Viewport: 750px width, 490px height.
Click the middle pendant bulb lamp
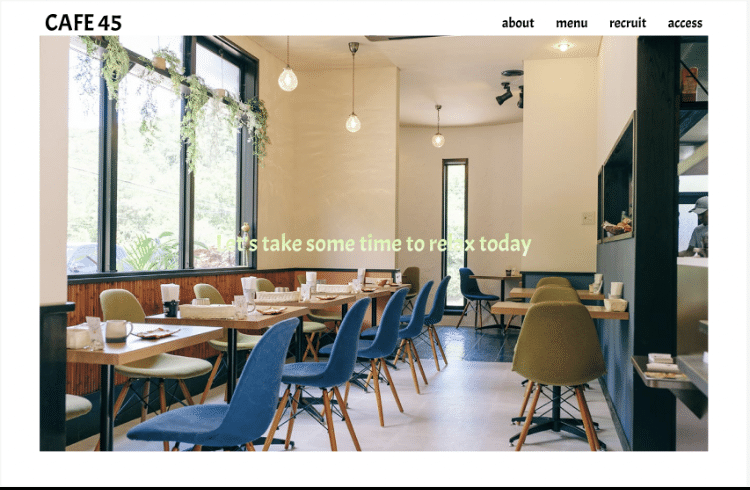tap(353, 122)
